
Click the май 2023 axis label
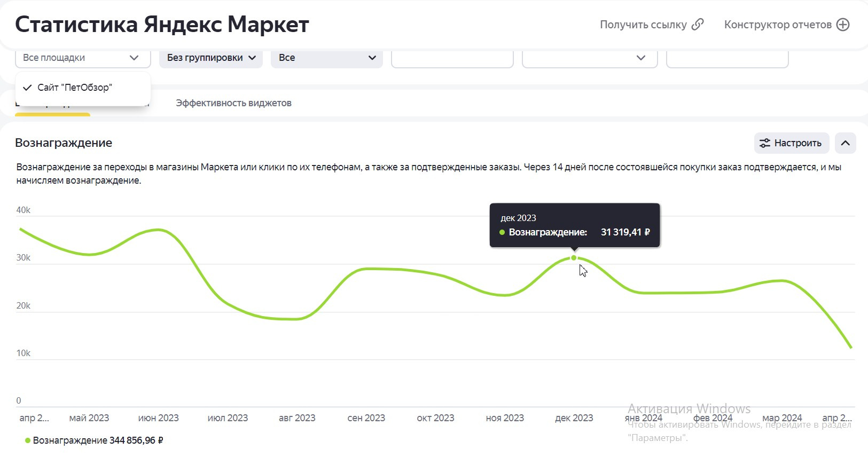[x=89, y=418]
